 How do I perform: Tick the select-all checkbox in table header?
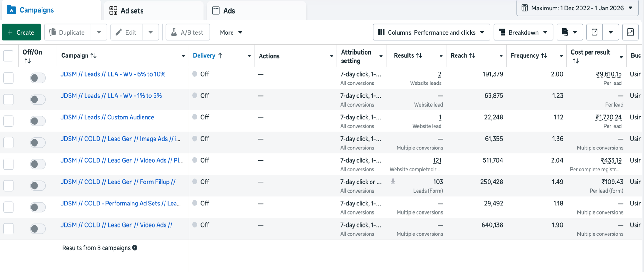coord(8,56)
